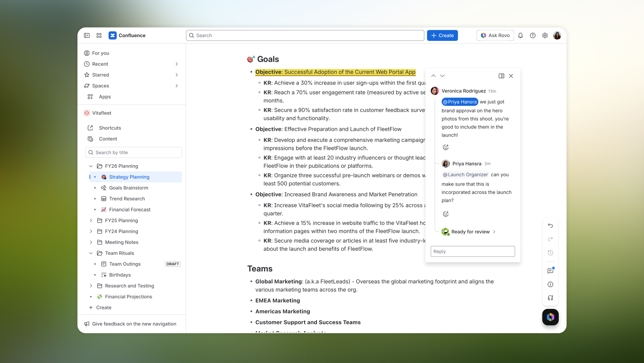Expand the Research and Testing folder
Screen dimensions: 644x363
pos(91,286)
